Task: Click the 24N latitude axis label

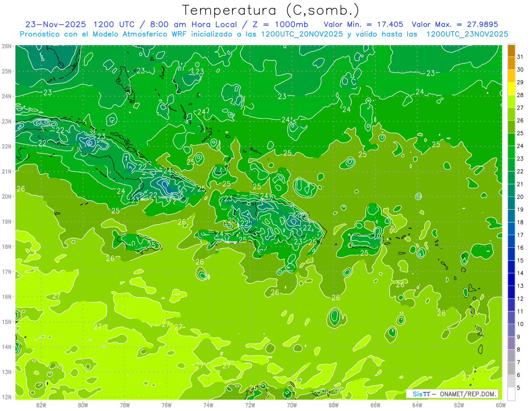Action: tap(7, 96)
